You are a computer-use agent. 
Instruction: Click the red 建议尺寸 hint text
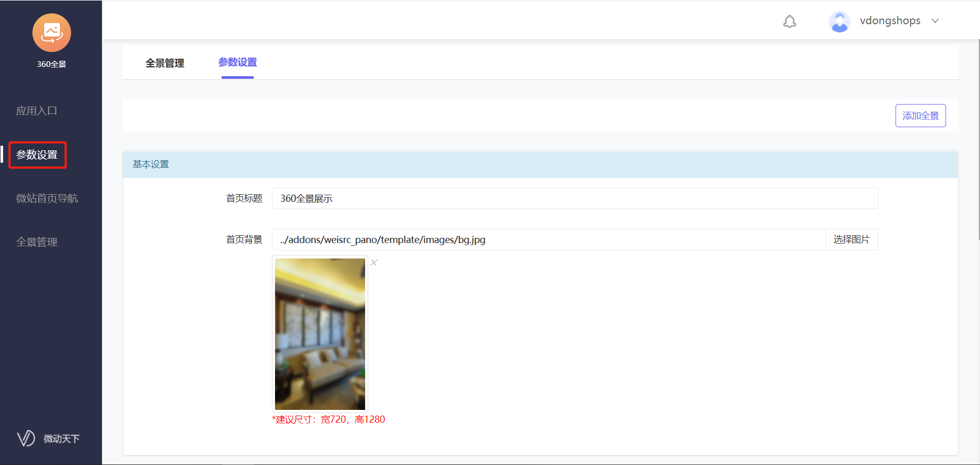(329, 419)
